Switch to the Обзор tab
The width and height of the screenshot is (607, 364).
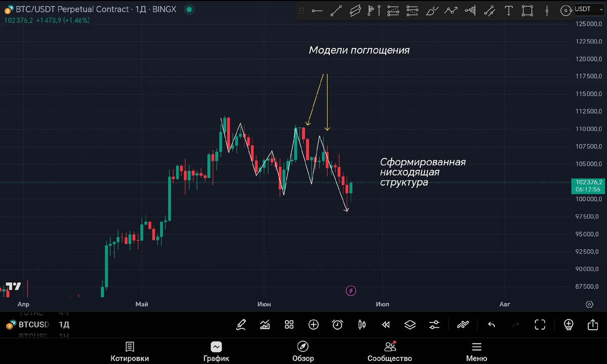click(x=303, y=352)
